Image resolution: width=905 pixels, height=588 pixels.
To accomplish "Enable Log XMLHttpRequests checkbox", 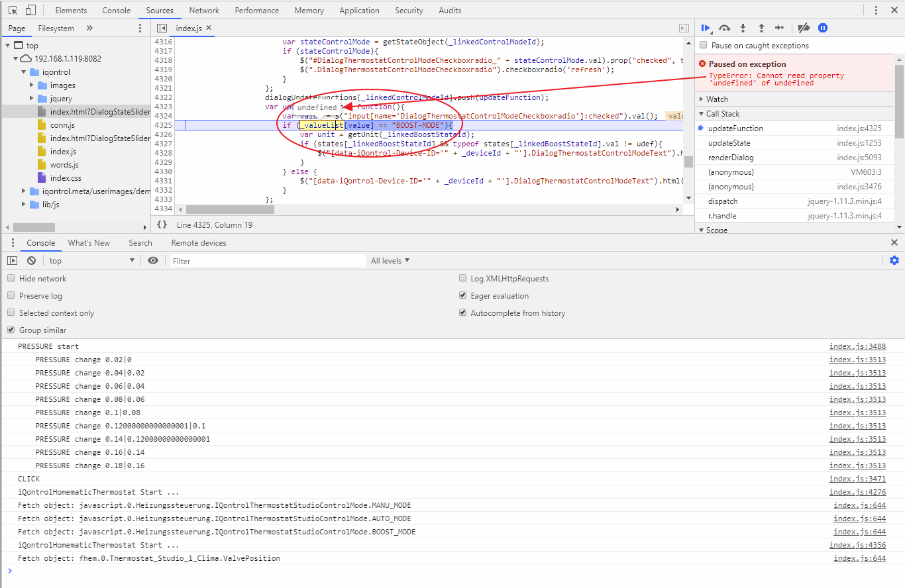I will 463,279.
